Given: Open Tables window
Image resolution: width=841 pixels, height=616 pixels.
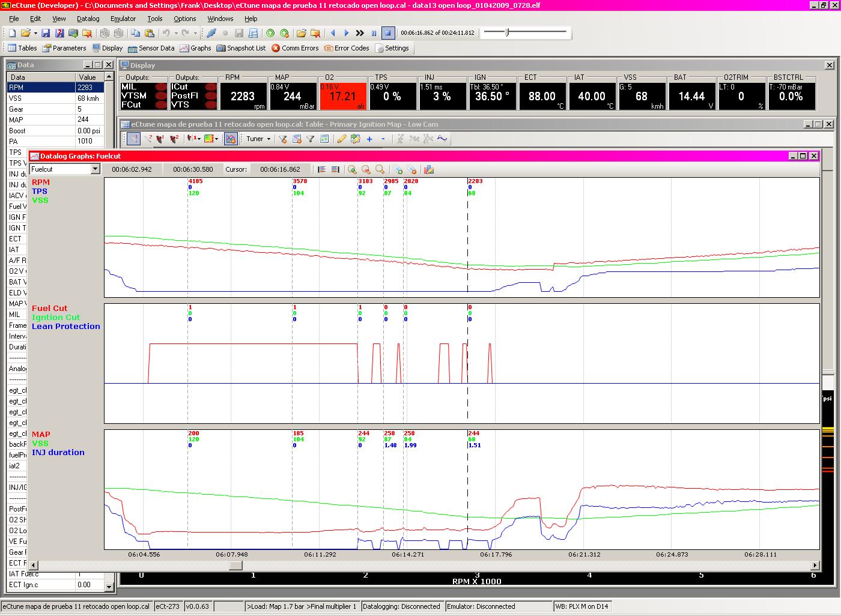Looking at the screenshot, I should pyautogui.click(x=22, y=48).
